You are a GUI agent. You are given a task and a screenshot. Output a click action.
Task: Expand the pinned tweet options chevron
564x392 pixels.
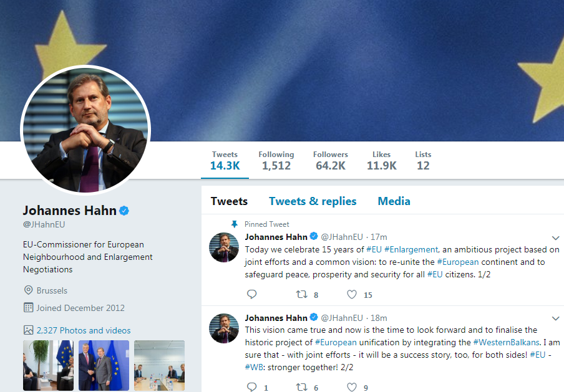(x=556, y=237)
